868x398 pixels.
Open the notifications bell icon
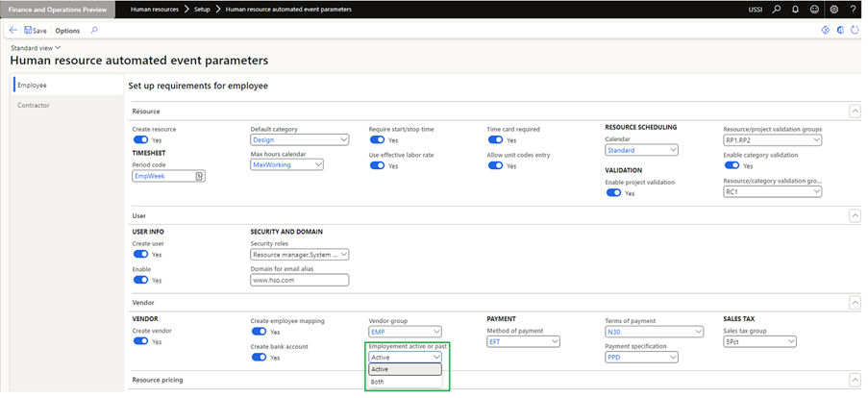794,10
